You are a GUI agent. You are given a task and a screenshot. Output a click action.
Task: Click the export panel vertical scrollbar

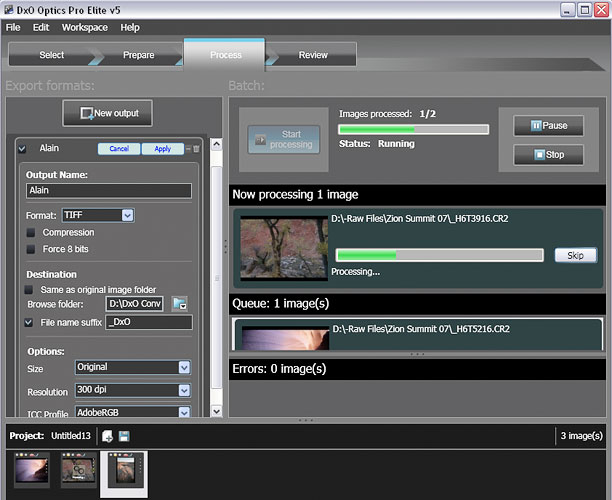click(x=217, y=278)
